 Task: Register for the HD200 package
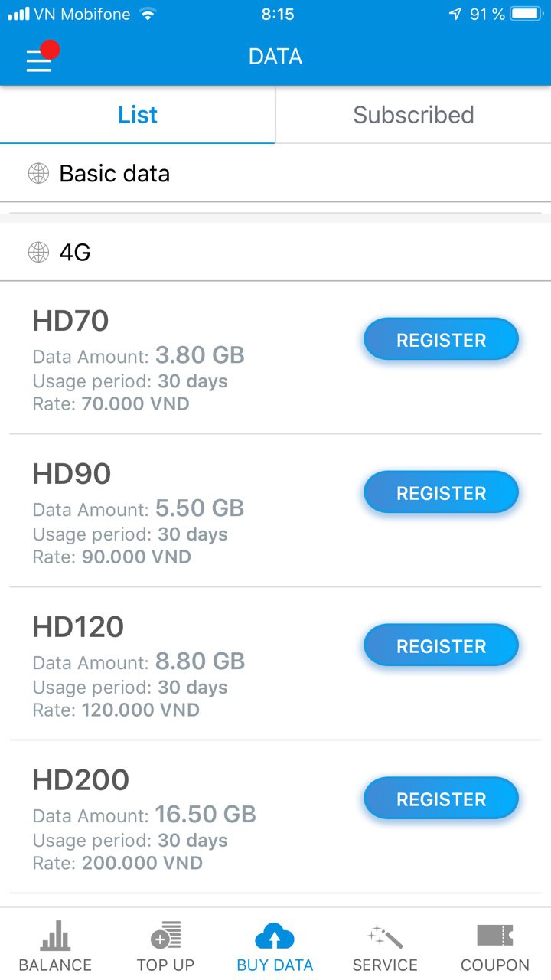(441, 799)
